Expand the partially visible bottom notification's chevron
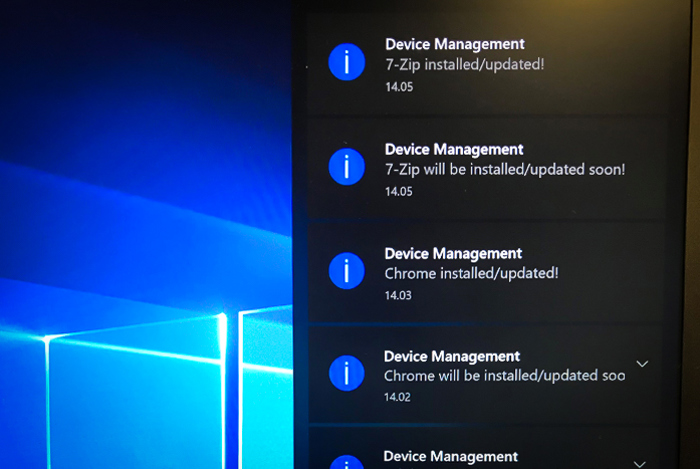The height and width of the screenshot is (469, 700). click(x=639, y=464)
